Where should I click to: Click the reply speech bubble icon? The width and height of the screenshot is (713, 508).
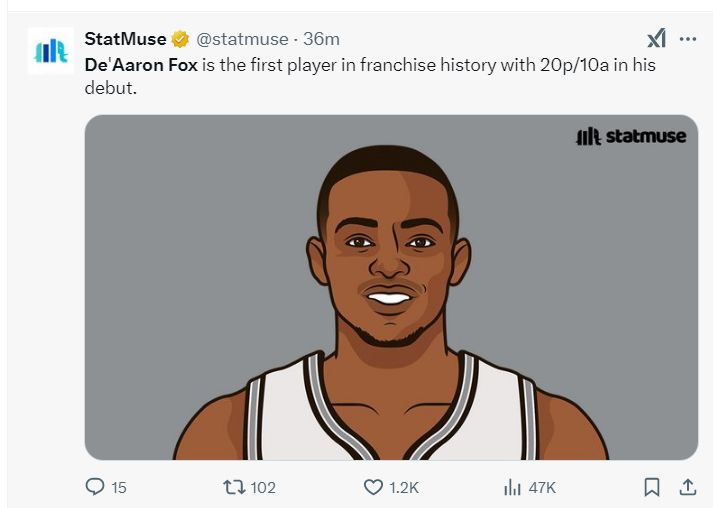click(x=96, y=487)
